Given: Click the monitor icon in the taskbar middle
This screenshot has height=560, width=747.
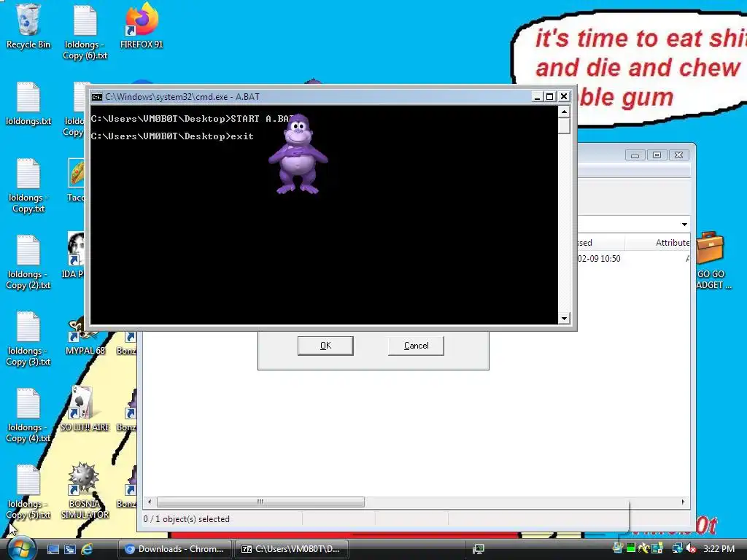Looking at the screenshot, I should [479, 549].
